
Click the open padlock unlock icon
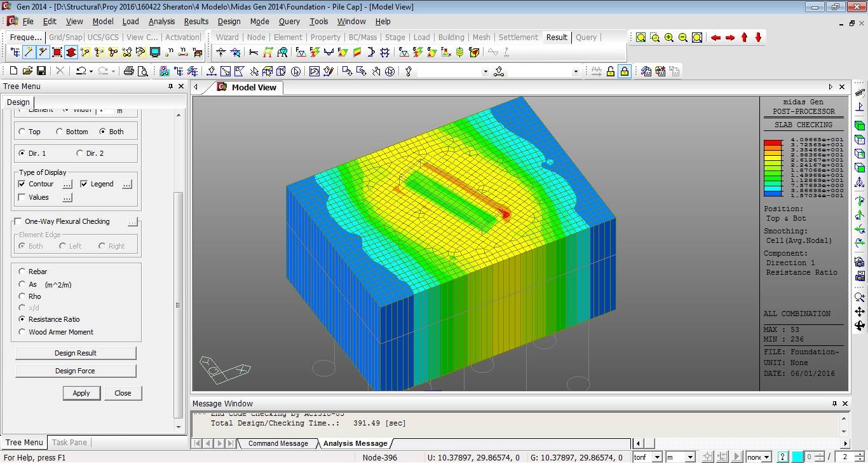(611, 71)
